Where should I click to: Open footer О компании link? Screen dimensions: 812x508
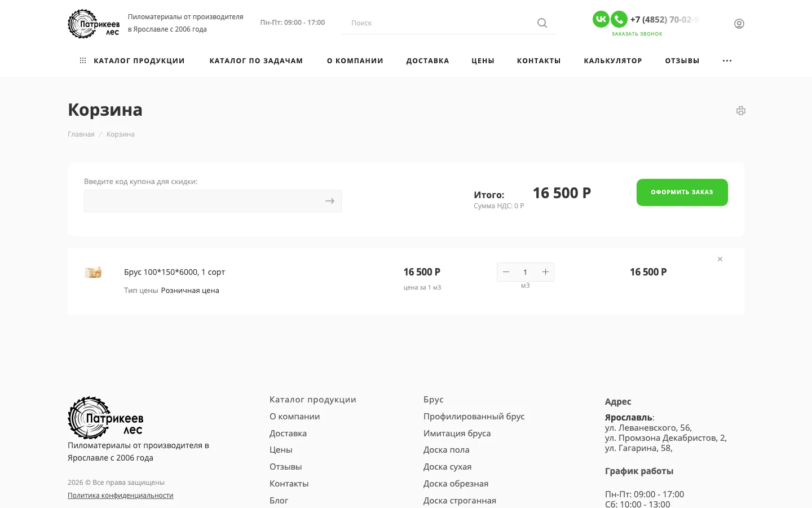pyautogui.click(x=295, y=417)
